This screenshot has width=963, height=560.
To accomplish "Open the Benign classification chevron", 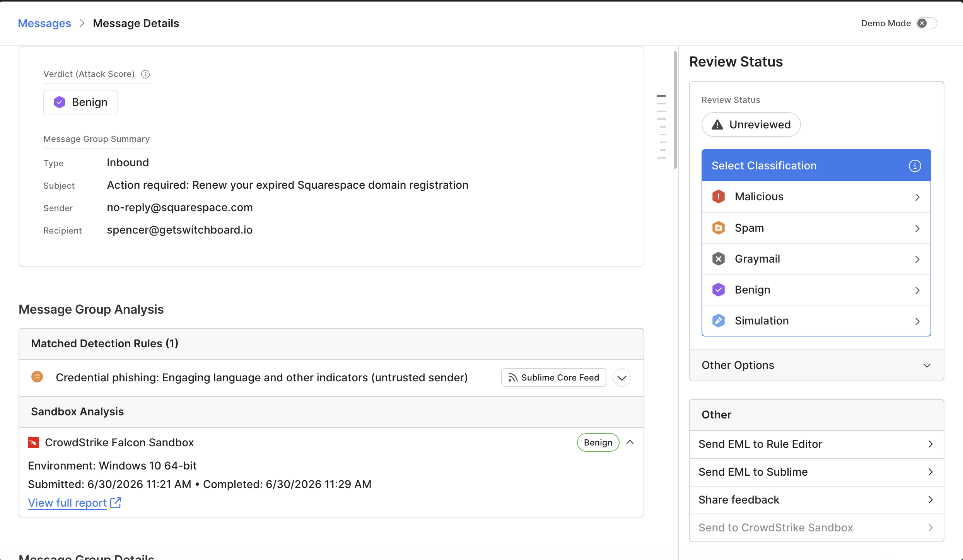I will point(917,290).
